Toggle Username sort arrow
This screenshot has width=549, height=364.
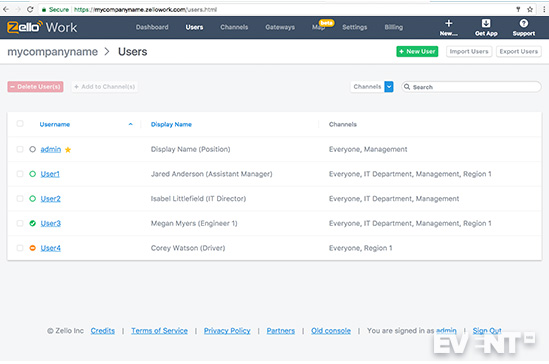click(x=131, y=124)
